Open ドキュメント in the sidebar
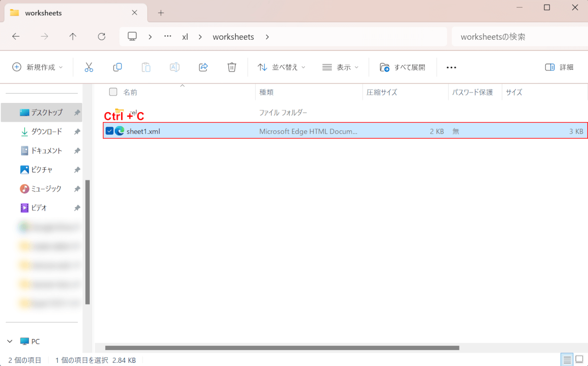This screenshot has height=366, width=588. click(x=42, y=151)
